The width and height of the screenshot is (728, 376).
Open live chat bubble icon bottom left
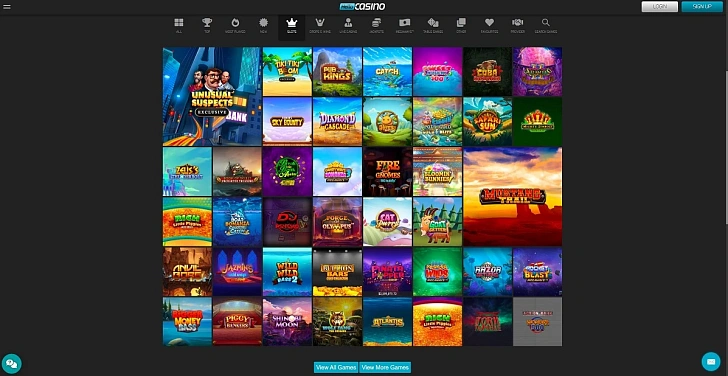click(x=12, y=363)
